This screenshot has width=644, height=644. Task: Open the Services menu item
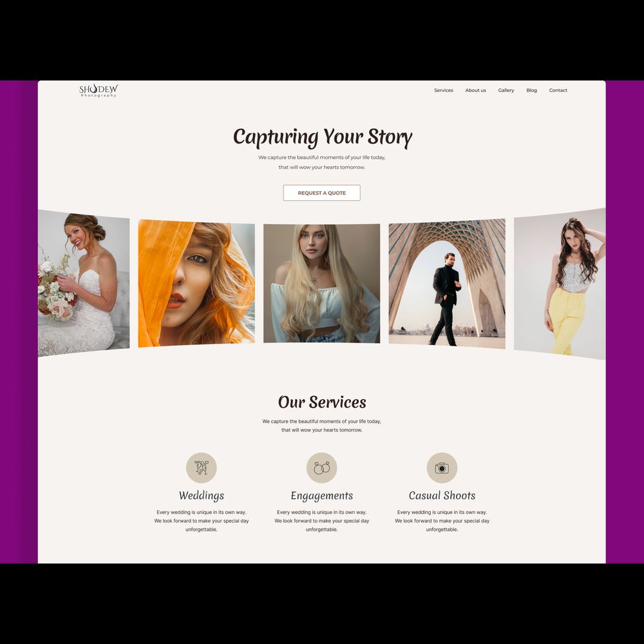pos(444,90)
